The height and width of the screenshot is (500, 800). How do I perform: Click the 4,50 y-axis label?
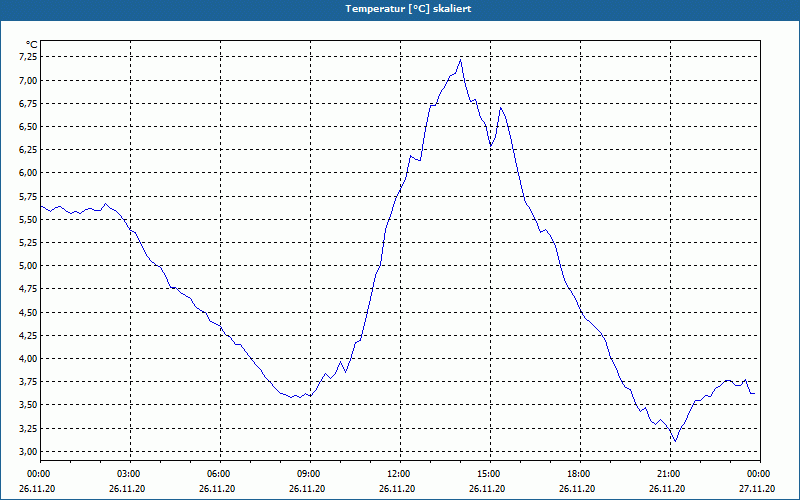[29, 312]
